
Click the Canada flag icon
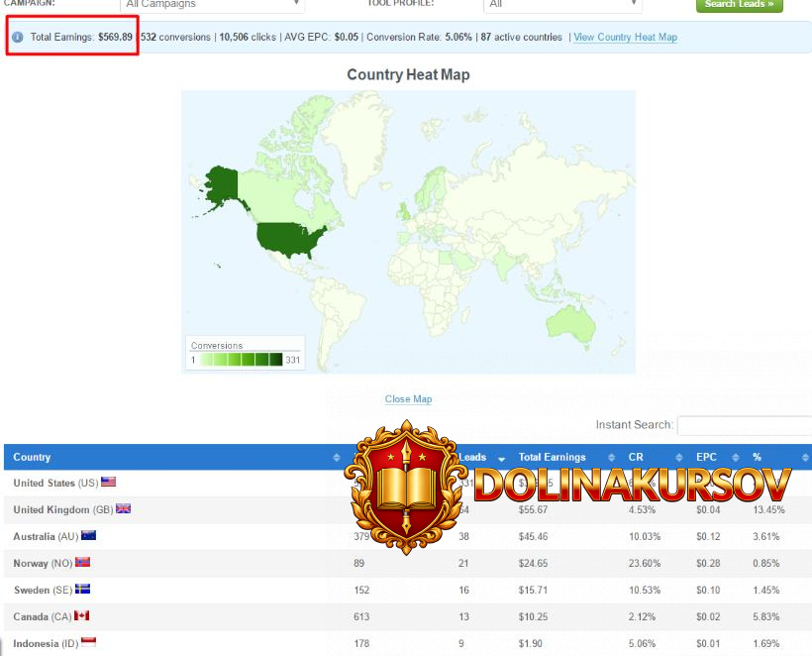tap(81, 616)
